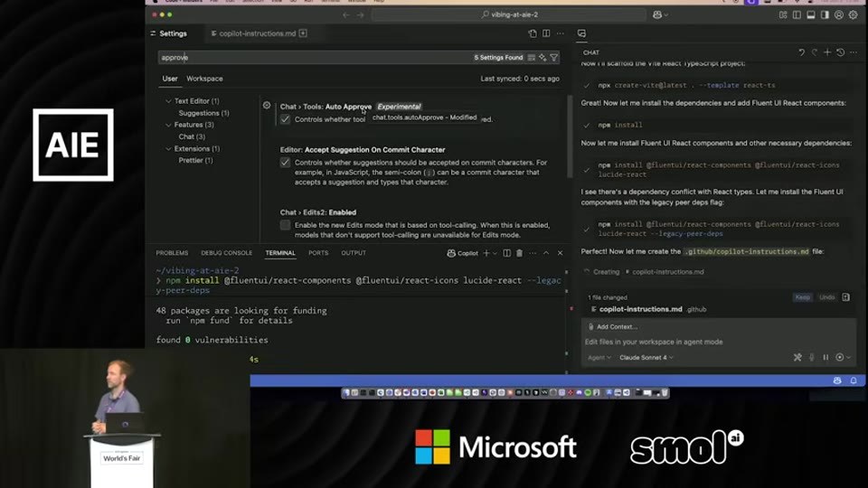Screen dimensions: 868x488
Task: Open the Problems panel tab
Action: pyautogui.click(x=172, y=253)
